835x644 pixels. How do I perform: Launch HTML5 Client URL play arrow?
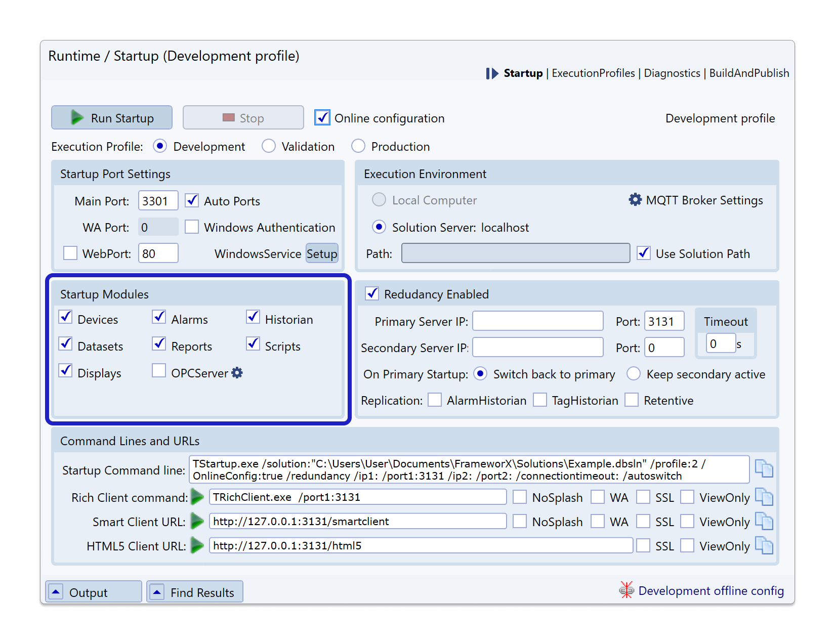pos(197,546)
